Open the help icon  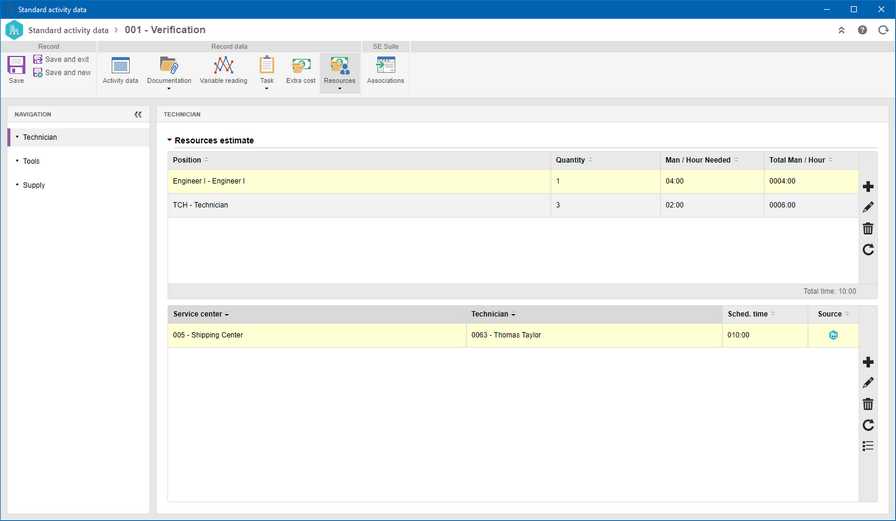click(x=862, y=30)
